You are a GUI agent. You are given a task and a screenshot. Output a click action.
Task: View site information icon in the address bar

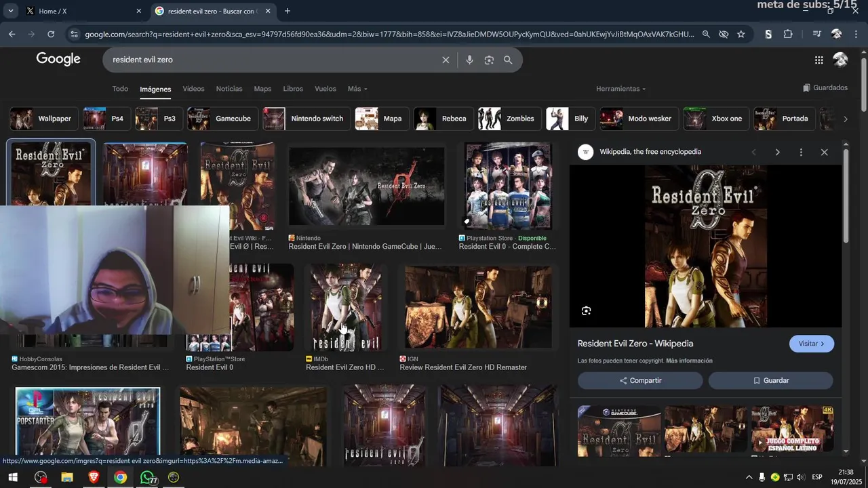pyautogui.click(x=74, y=34)
